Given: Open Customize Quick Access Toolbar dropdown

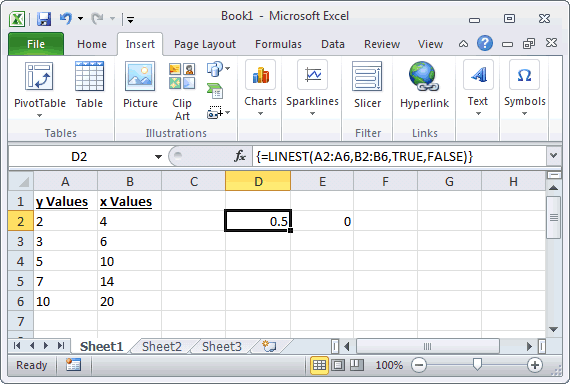Looking at the screenshot, I should 130,20.
